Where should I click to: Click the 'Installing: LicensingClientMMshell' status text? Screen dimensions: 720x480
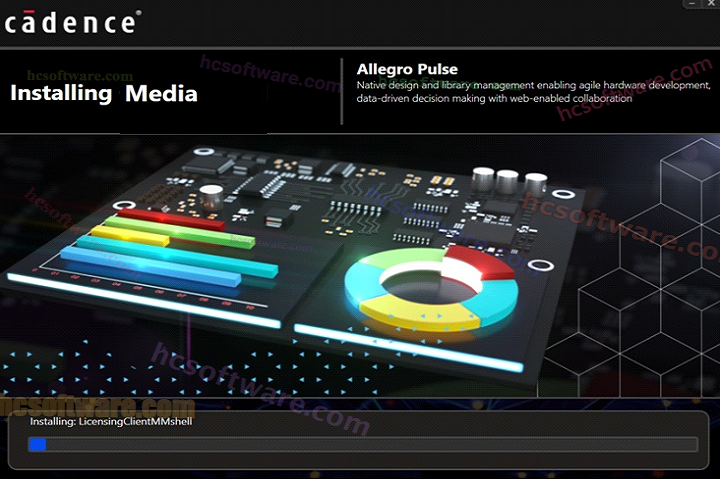[111, 421]
